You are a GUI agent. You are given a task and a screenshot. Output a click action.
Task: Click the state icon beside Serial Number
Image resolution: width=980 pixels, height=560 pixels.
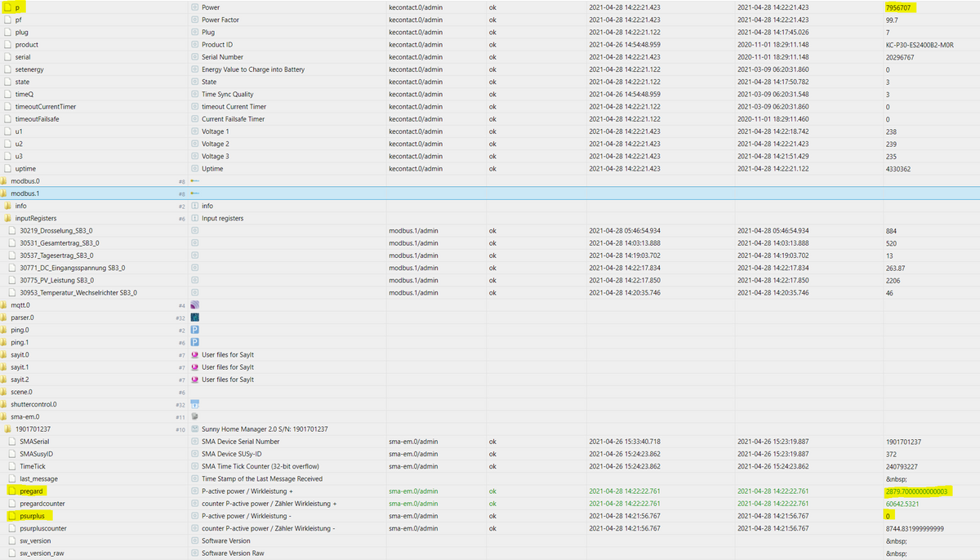194,57
